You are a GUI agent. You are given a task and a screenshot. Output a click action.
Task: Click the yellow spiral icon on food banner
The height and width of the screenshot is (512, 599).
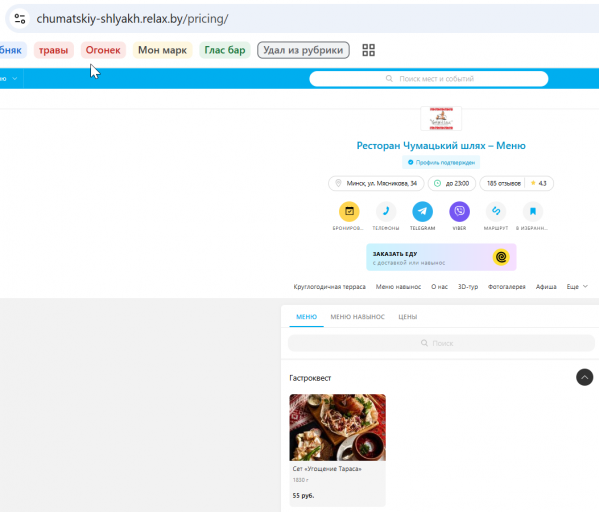pos(501,257)
